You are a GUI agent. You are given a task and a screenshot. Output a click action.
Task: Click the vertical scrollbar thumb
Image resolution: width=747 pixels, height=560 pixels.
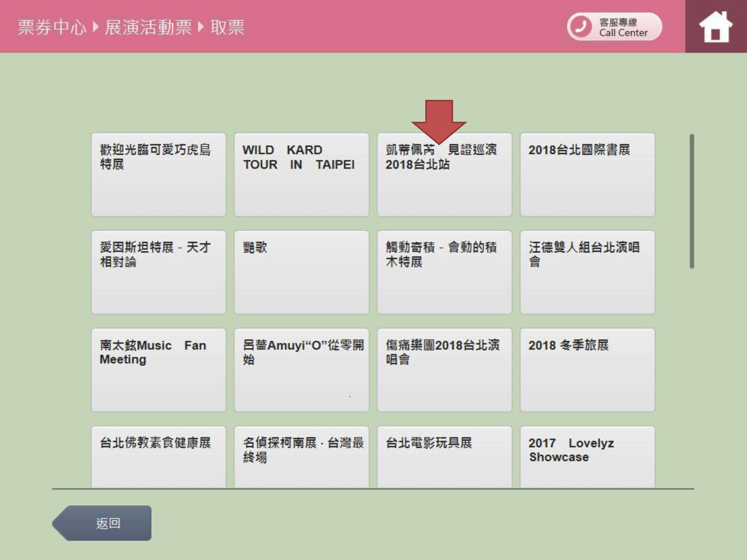pyautogui.click(x=692, y=201)
